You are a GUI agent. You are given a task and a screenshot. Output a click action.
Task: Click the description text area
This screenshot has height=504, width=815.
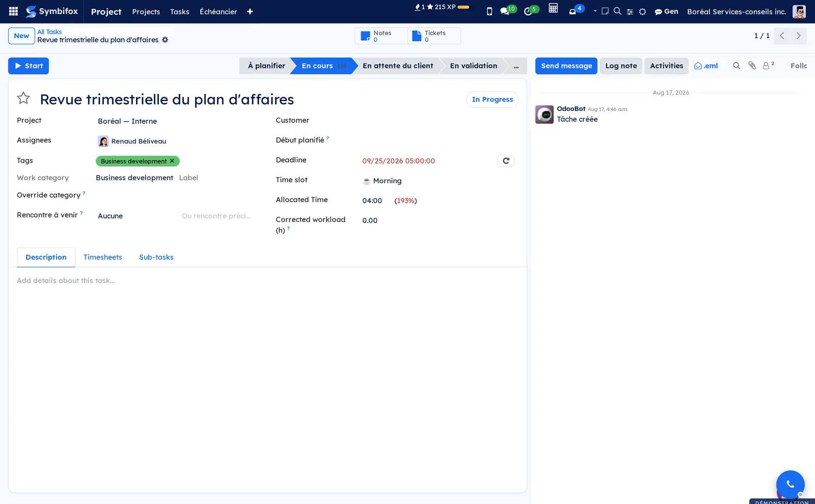click(267, 281)
